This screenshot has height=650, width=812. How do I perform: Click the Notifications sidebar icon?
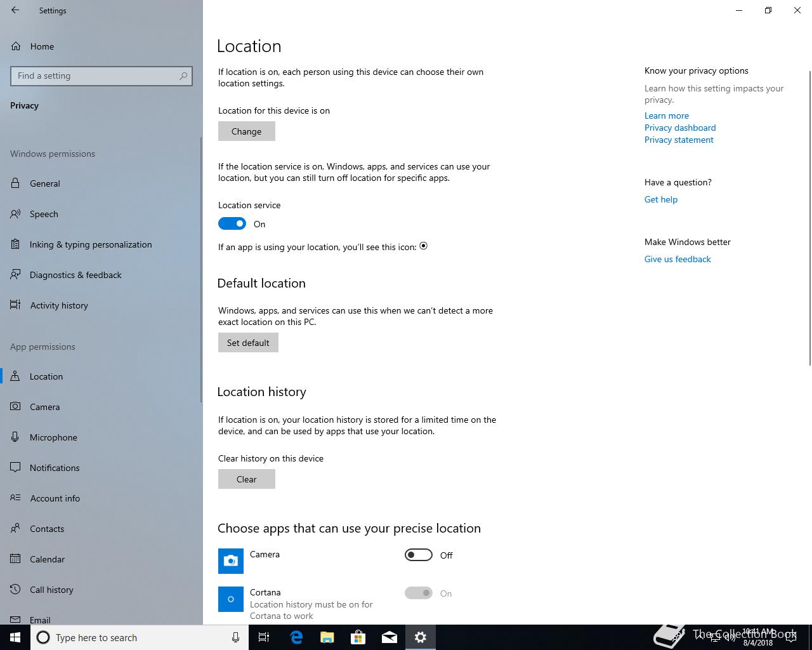point(15,468)
